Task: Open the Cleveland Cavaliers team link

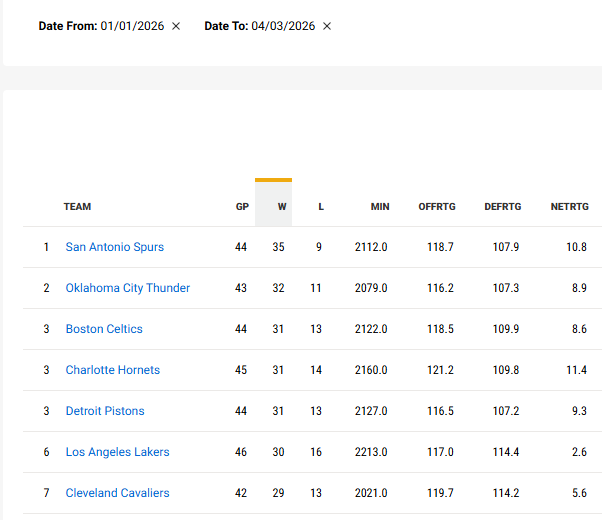Action: [x=117, y=493]
